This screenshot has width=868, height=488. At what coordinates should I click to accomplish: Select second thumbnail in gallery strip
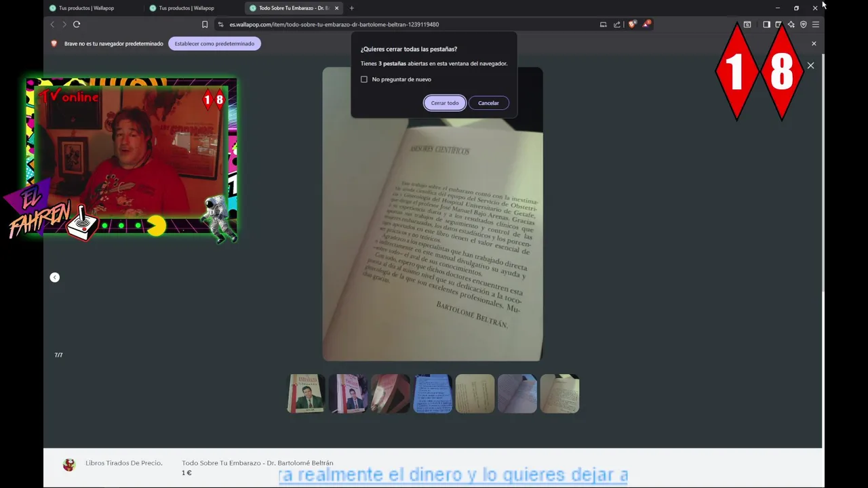click(348, 393)
